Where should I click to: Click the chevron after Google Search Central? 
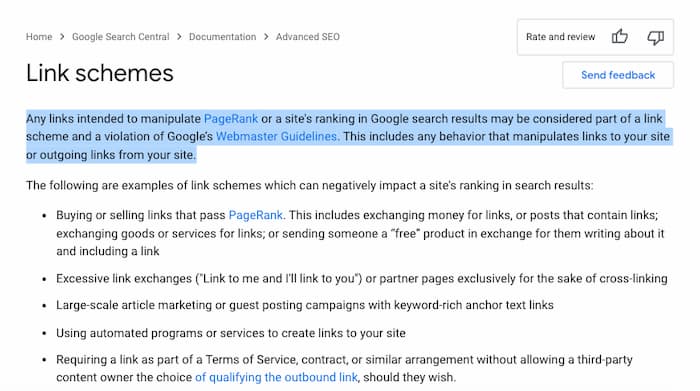179,37
